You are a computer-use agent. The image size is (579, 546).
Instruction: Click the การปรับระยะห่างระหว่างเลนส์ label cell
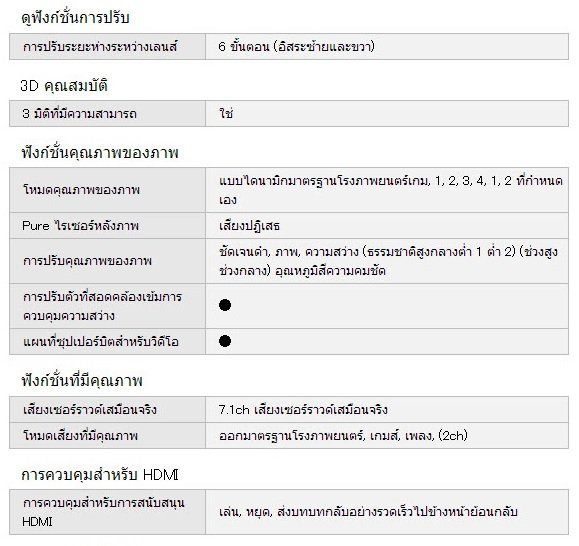coord(107,47)
